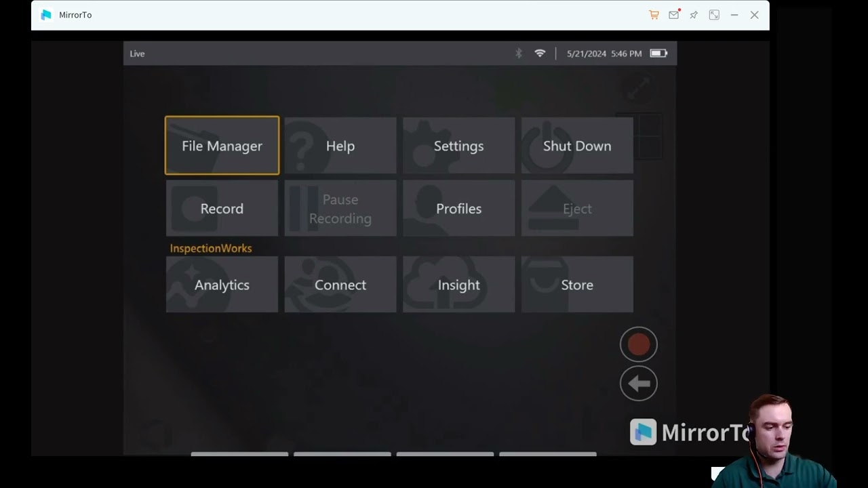
Task: Open the InspectionWorks Store tile
Action: pyautogui.click(x=577, y=285)
